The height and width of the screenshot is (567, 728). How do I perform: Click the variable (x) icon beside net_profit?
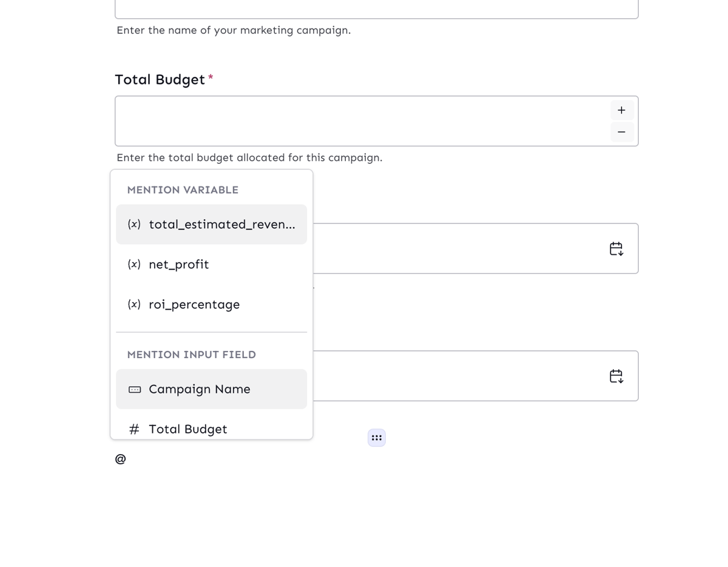coord(134,265)
